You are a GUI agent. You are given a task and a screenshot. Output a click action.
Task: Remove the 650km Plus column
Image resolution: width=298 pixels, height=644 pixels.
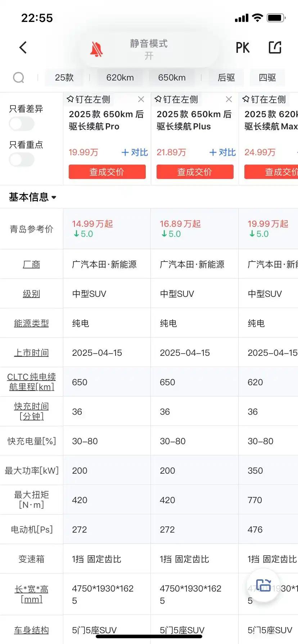pos(229,100)
